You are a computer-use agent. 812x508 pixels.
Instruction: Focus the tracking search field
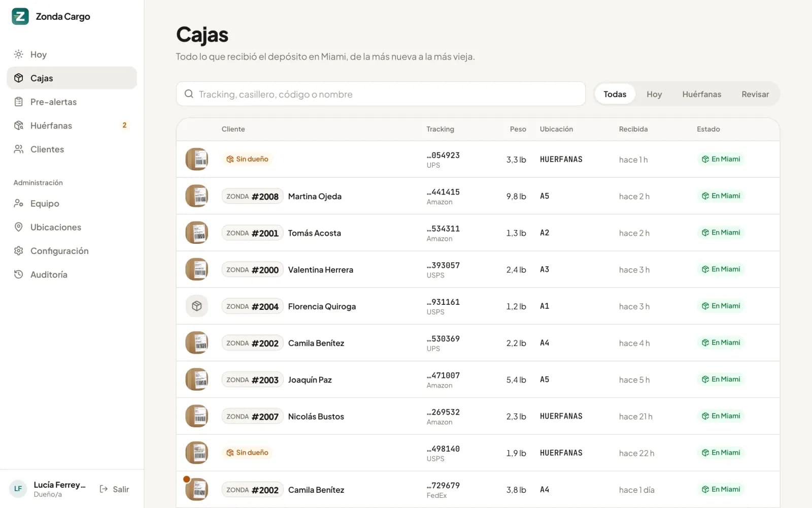[381, 94]
